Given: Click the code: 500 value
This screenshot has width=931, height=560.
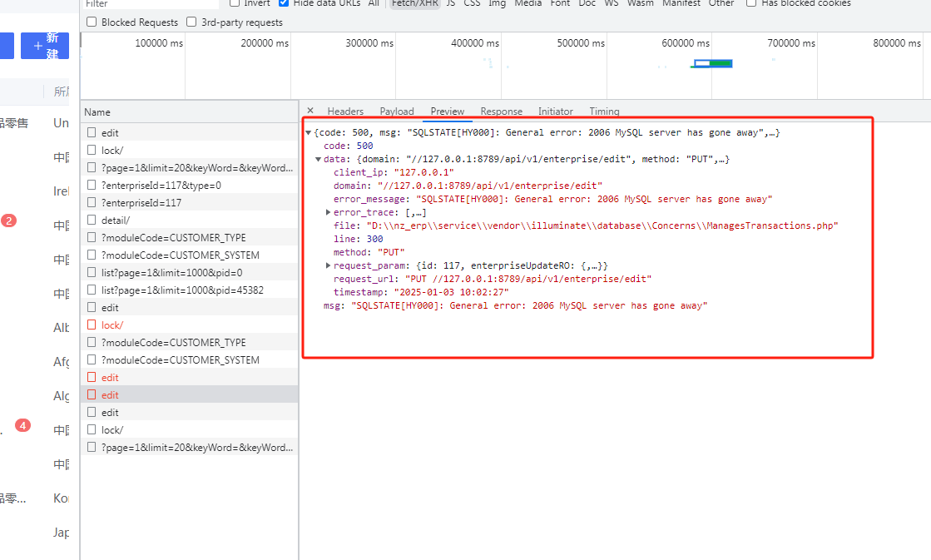Looking at the screenshot, I should tap(364, 146).
